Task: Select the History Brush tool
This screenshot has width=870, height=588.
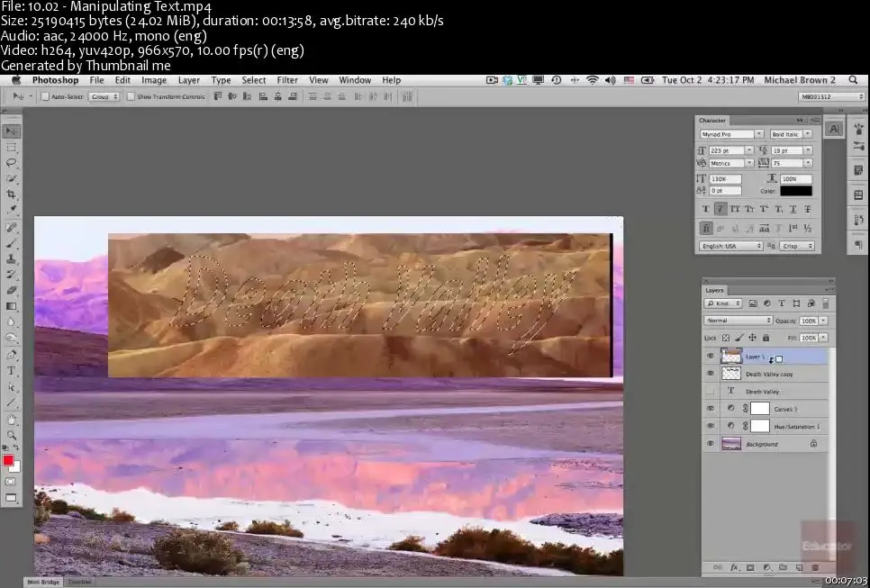Action: pos(11,275)
